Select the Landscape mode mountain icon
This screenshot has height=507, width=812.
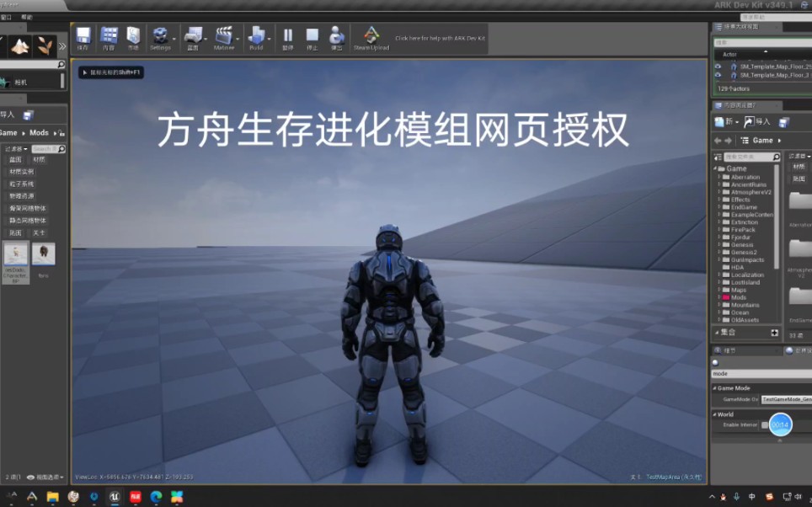pyautogui.click(x=20, y=46)
